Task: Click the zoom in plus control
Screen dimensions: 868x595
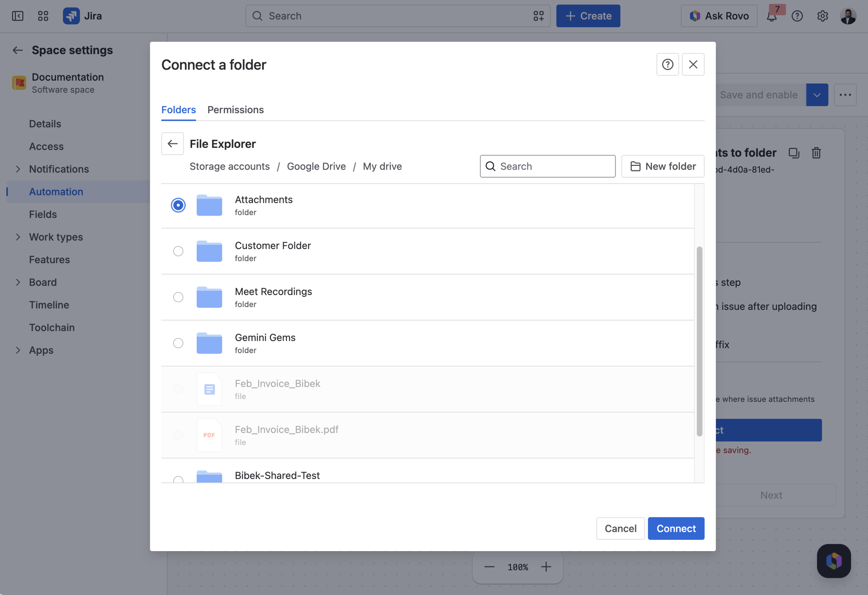Action: point(546,567)
